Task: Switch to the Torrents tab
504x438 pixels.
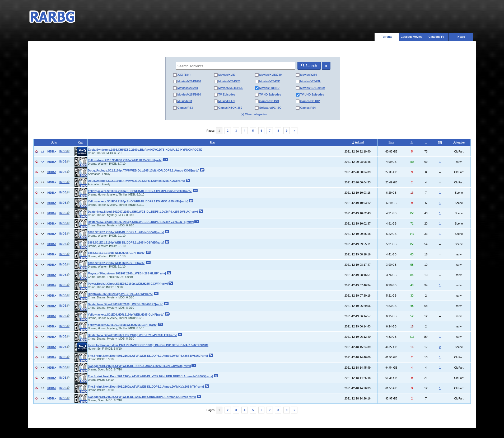Action: pos(387,37)
